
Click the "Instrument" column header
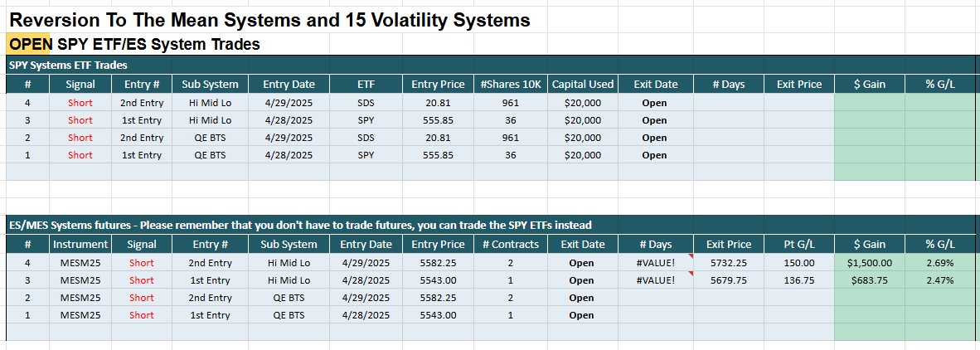80,245
